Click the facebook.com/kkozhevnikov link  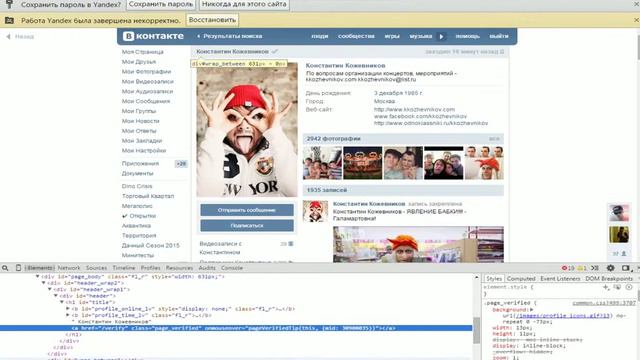point(420,116)
